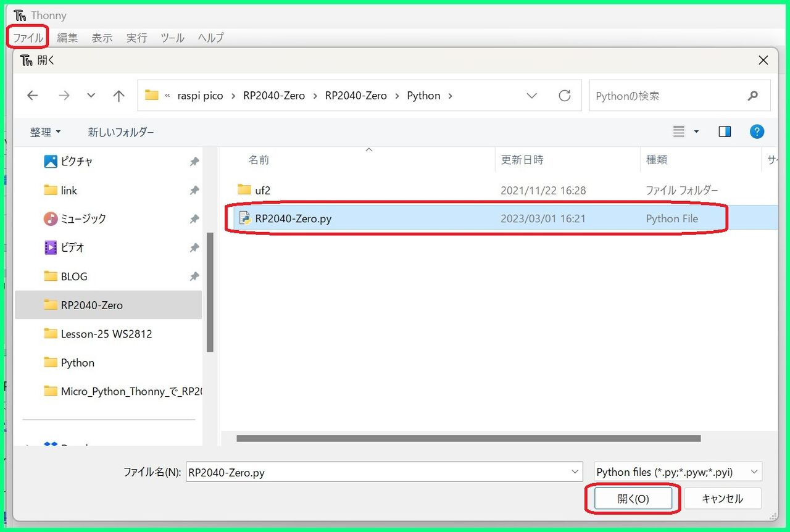Screen dimensions: 790x532
Task: Open the view options dropdown arrow
Action: [697, 131]
